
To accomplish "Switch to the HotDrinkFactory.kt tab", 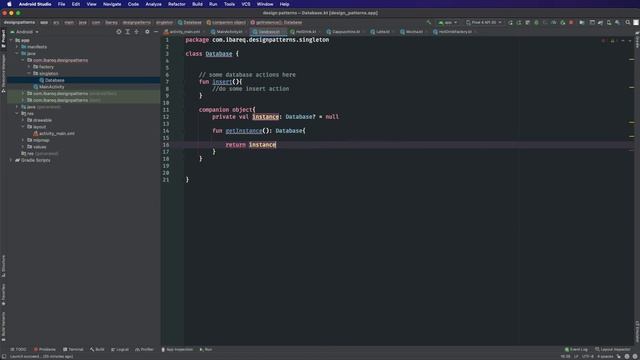I will [x=453, y=31].
